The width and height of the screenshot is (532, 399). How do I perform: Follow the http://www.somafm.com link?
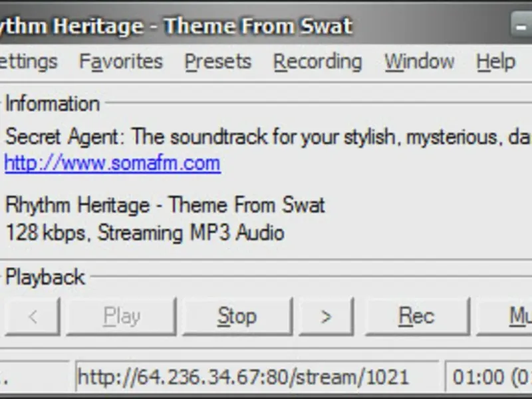pos(112,164)
